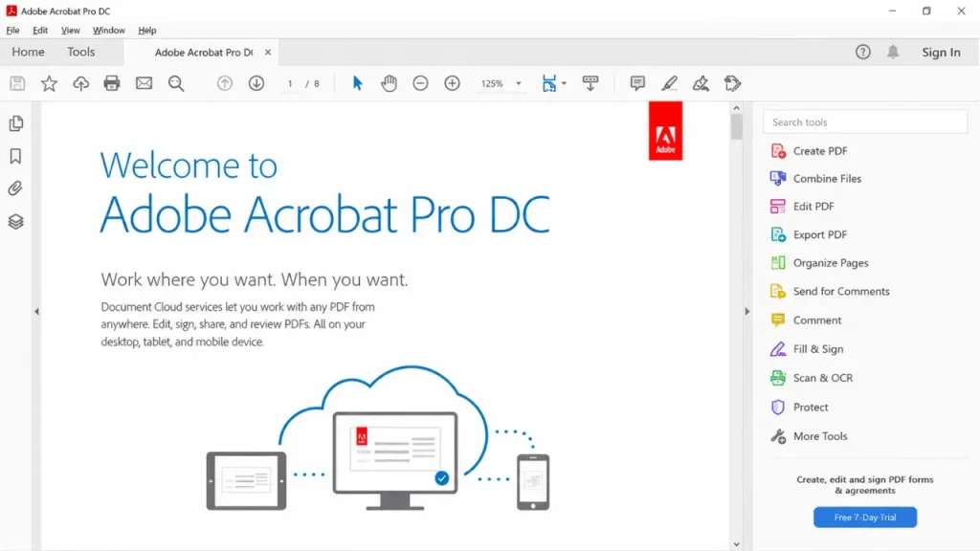This screenshot has height=551, width=980.
Task: Open the Scan & OCR tool
Action: pyautogui.click(x=812, y=378)
